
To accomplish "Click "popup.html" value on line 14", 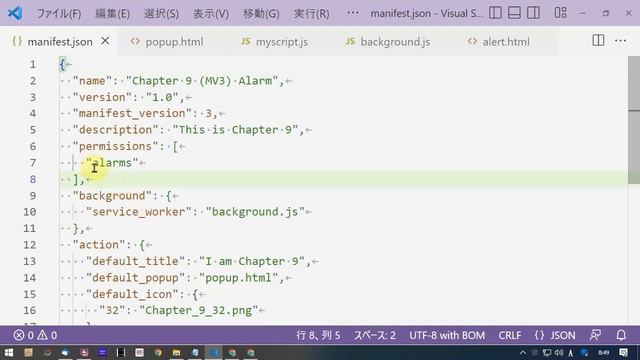I will pos(238,278).
